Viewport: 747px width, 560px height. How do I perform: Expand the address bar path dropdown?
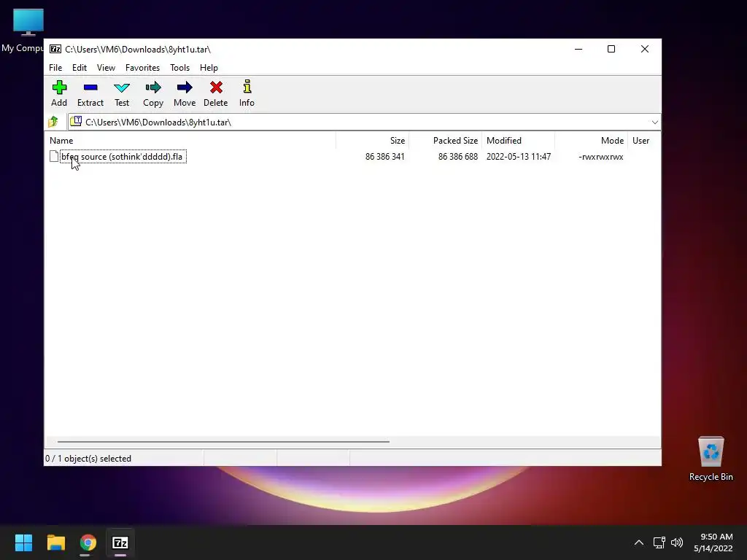(x=654, y=122)
